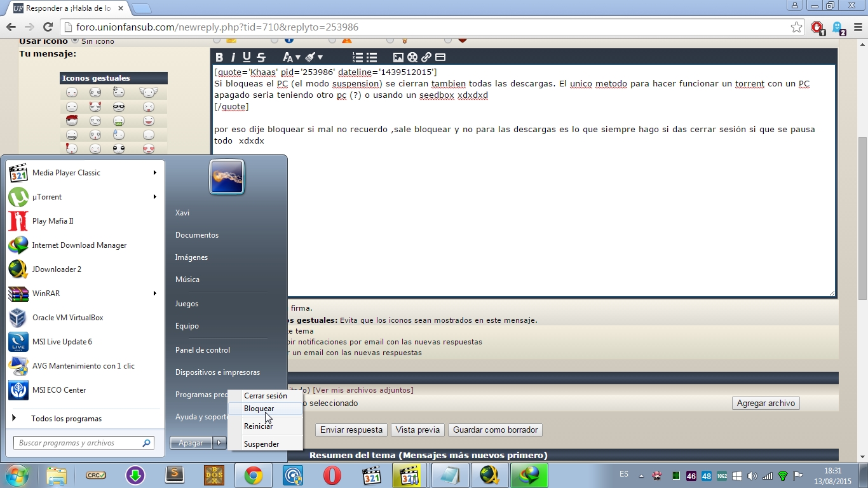868x488 pixels.
Task: Open 'Dispositivos e impresoras' in the Start menu
Action: [217, 372]
